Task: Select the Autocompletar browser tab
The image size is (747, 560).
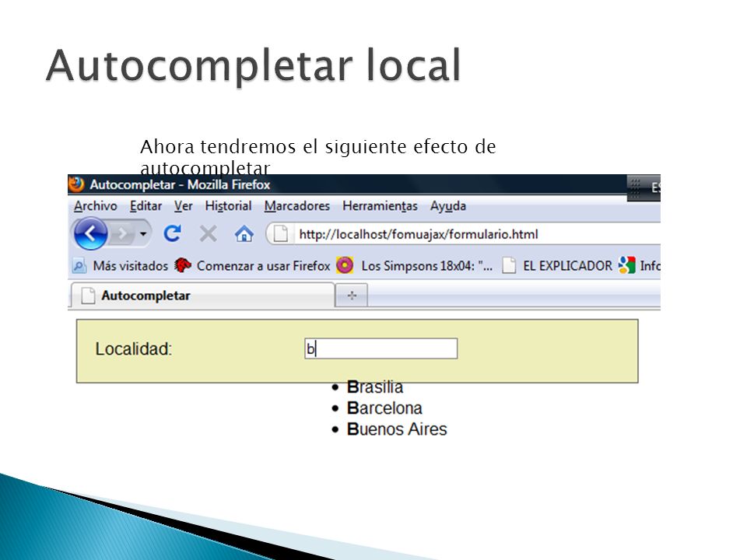Action: pos(202,296)
